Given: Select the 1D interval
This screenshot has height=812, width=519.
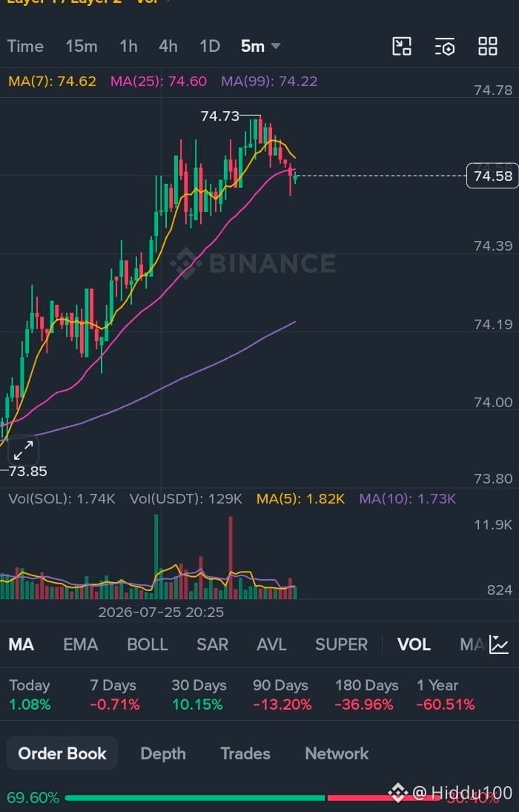Looking at the screenshot, I should click(x=210, y=46).
